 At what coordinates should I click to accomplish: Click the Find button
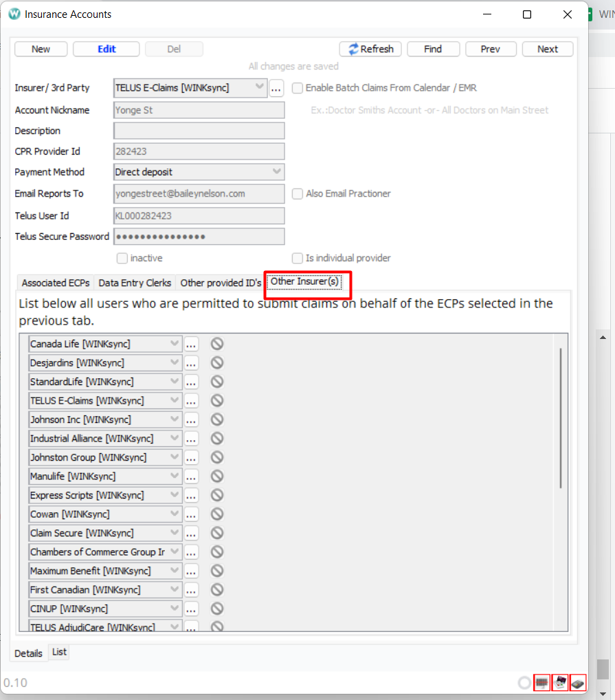pos(433,49)
